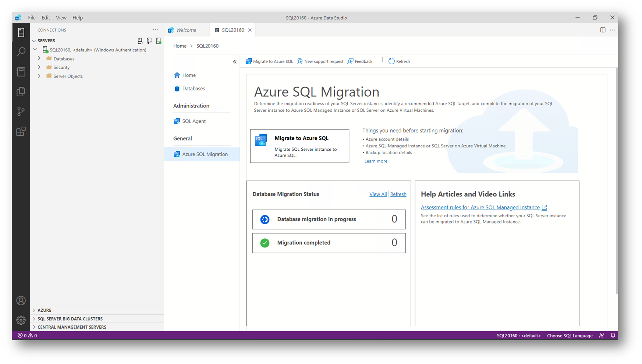Screen dimensions: 642x364
Task: Click errors and warnings count in status bar
Action: 27,335
